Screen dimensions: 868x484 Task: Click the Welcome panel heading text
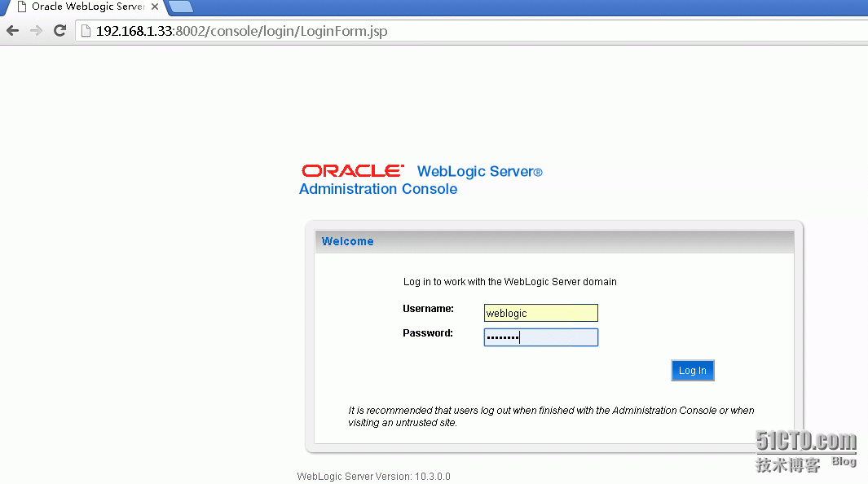click(348, 241)
